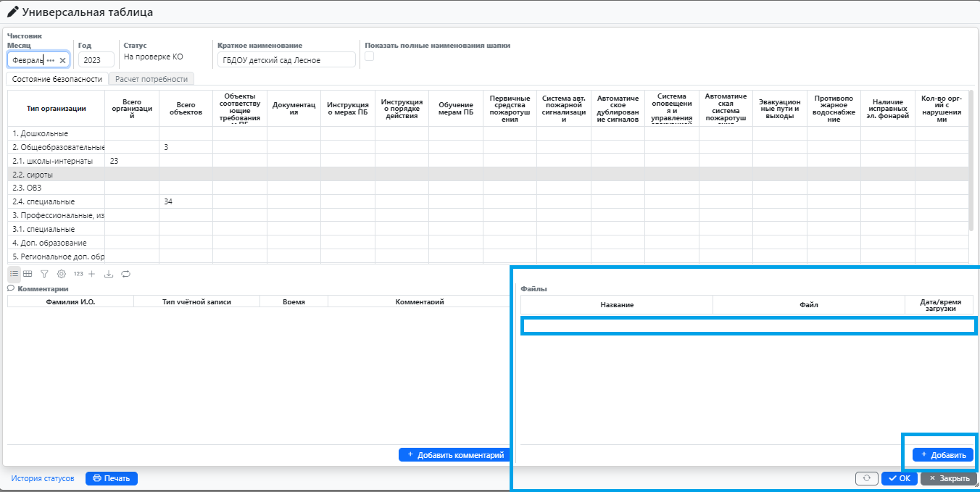The height and width of the screenshot is (492, 980).
Task: Click the 'Год' field showing 2023
Action: point(96,60)
